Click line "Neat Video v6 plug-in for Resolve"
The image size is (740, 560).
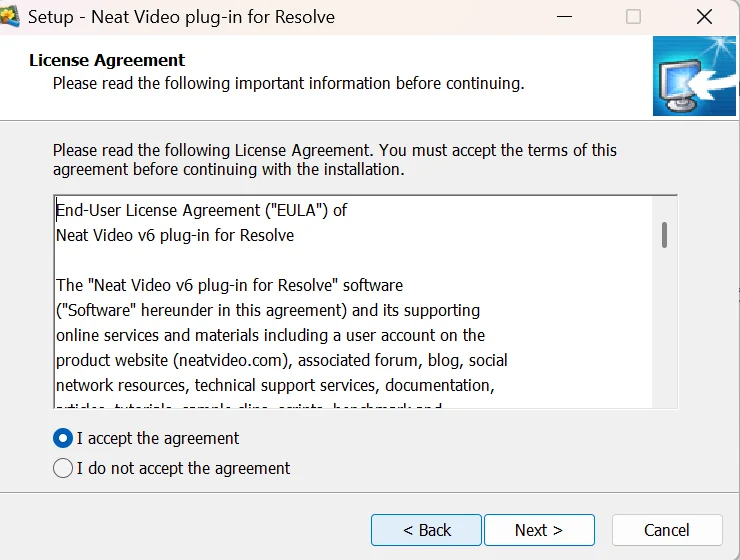[175, 235]
